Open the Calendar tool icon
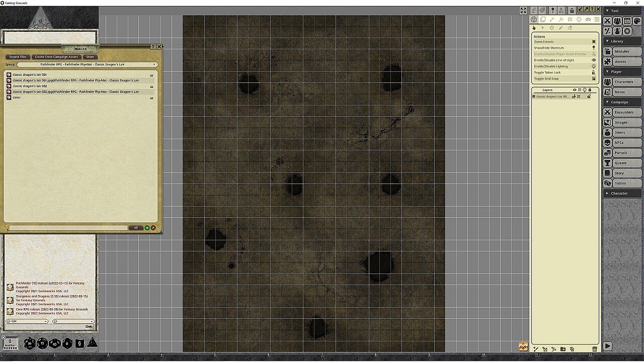Screen dimensions: 644x362 pos(627,21)
